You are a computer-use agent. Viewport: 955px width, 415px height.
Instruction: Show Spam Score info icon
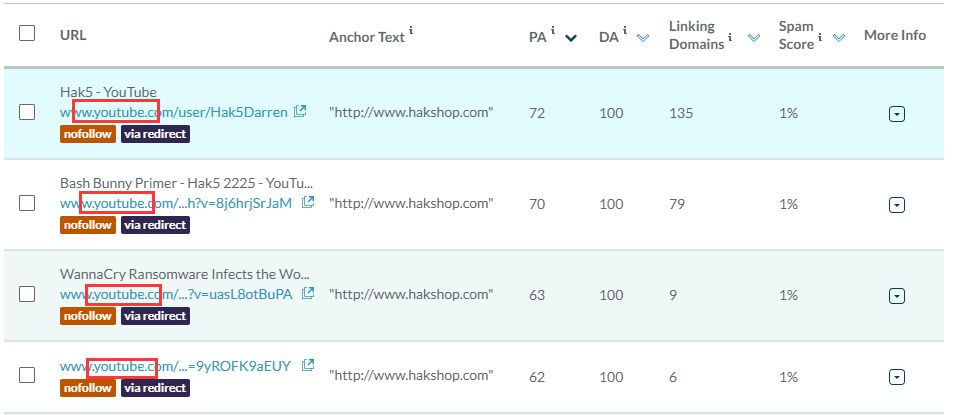pyautogui.click(x=820, y=38)
